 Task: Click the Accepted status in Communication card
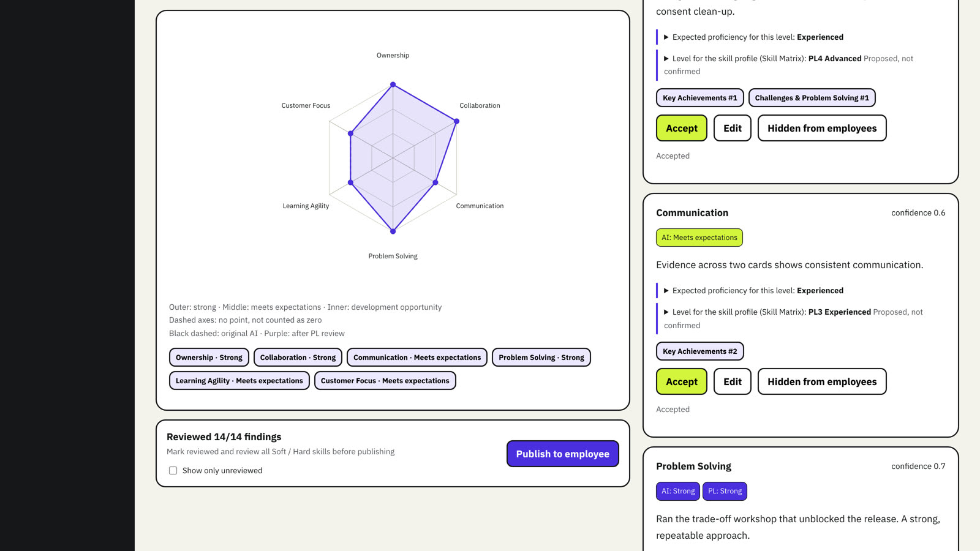point(673,410)
